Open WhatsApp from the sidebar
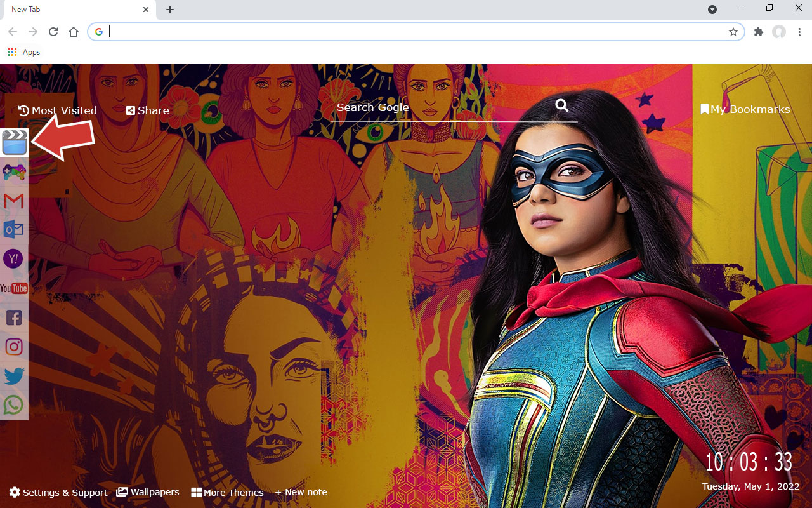Image resolution: width=812 pixels, height=508 pixels. (14, 404)
